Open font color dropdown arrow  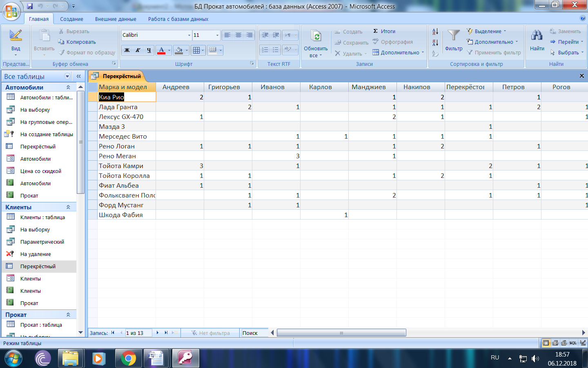click(169, 50)
